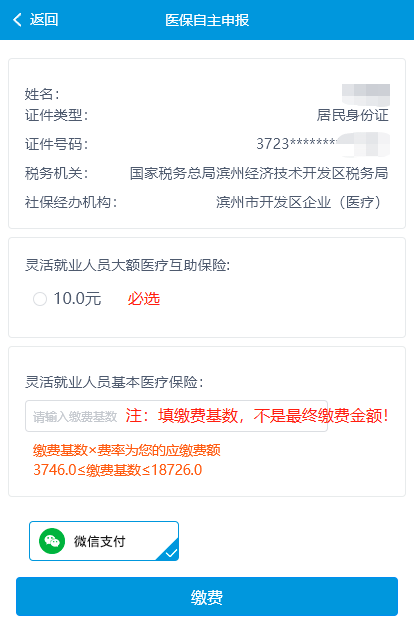
Task: Tap the green WeChat logo icon
Action: coord(52,541)
